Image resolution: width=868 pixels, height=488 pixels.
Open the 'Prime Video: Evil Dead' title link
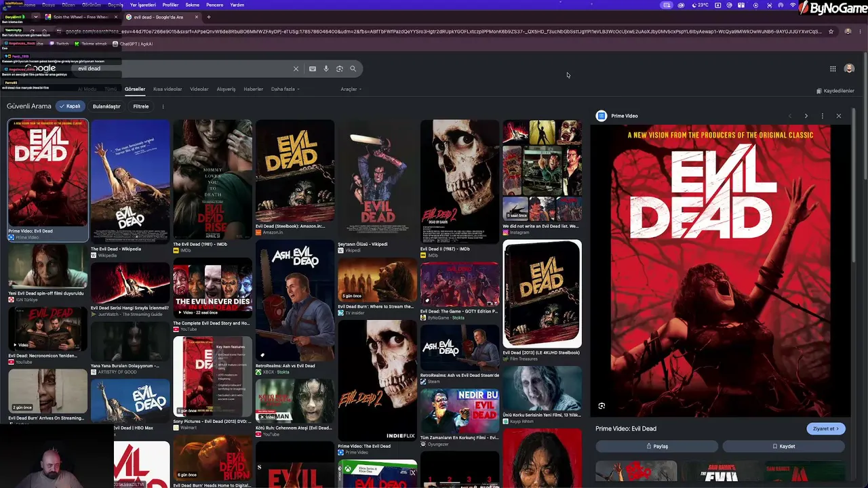(626, 428)
